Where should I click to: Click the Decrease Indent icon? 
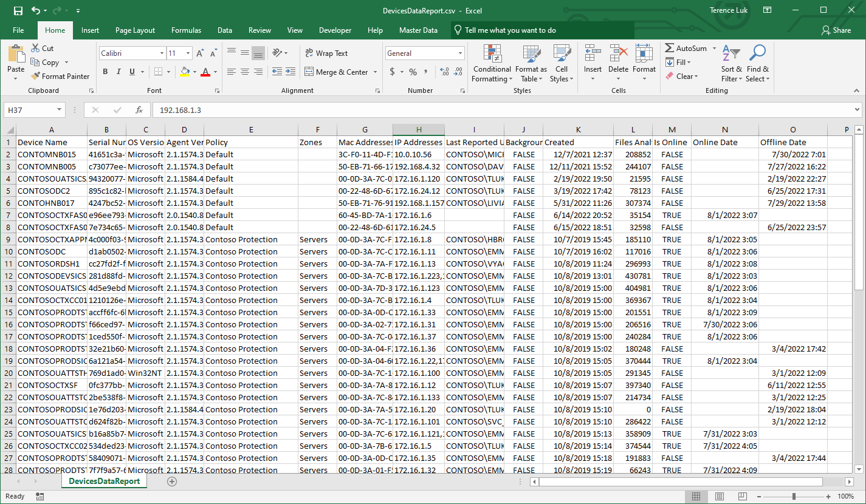tap(277, 72)
